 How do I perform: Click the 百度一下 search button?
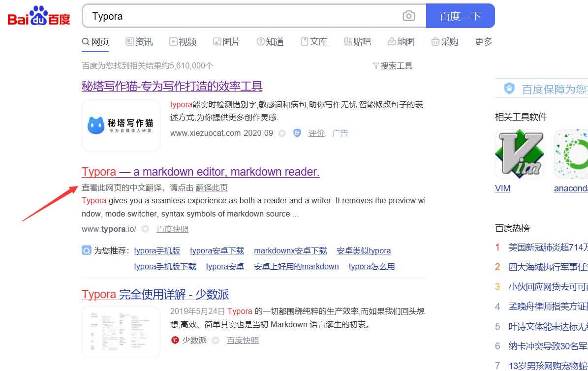461,16
